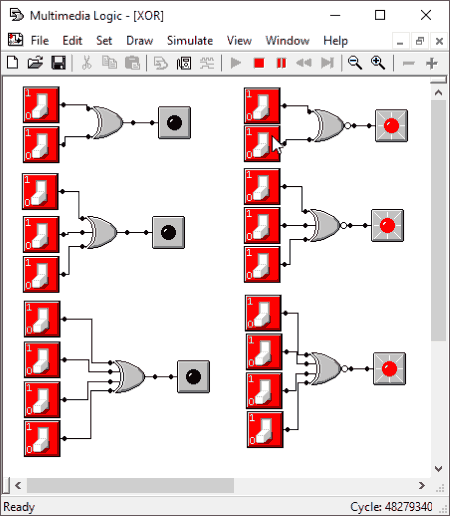Select the 4-input XNOR gate

pos(327,368)
